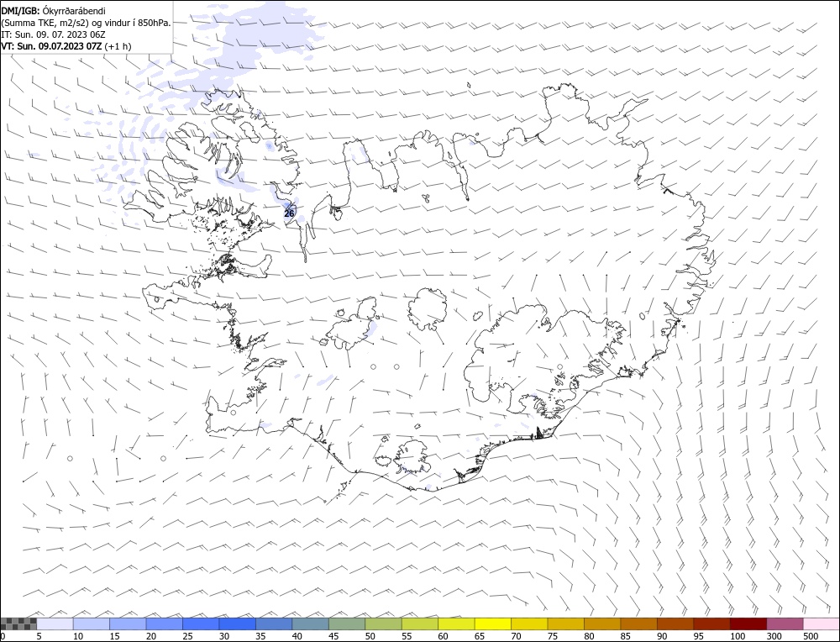Click the 70-75 golden yellow legend swatch

click(x=529, y=624)
